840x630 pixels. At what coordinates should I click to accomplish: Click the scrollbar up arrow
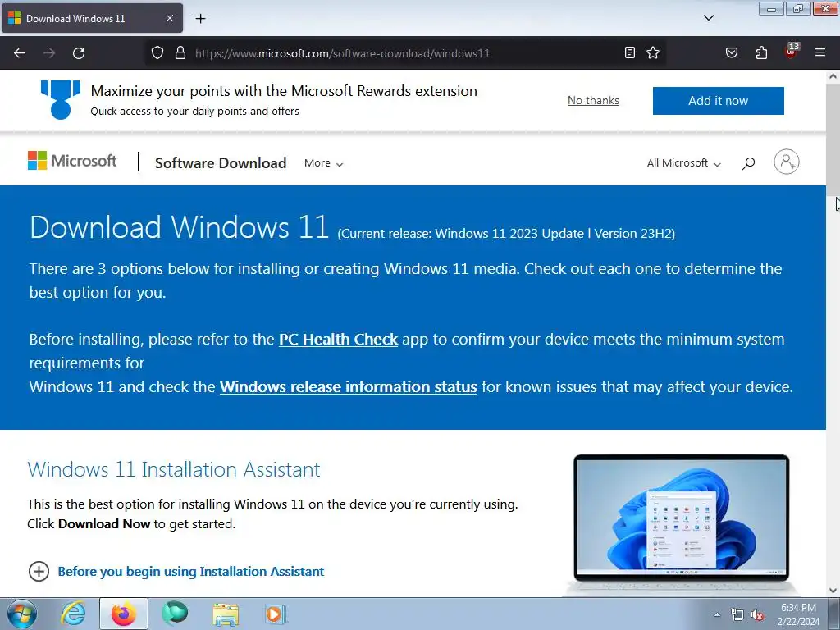pos(833,76)
